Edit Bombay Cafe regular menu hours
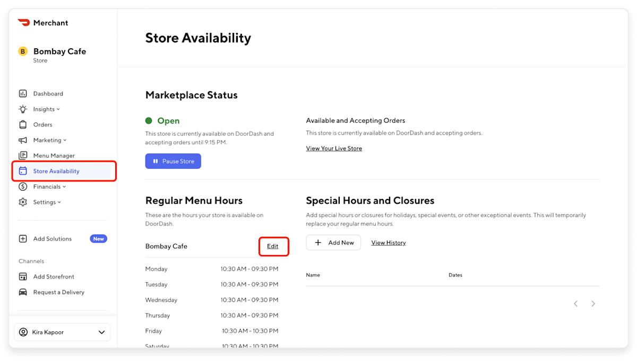 [x=272, y=246]
